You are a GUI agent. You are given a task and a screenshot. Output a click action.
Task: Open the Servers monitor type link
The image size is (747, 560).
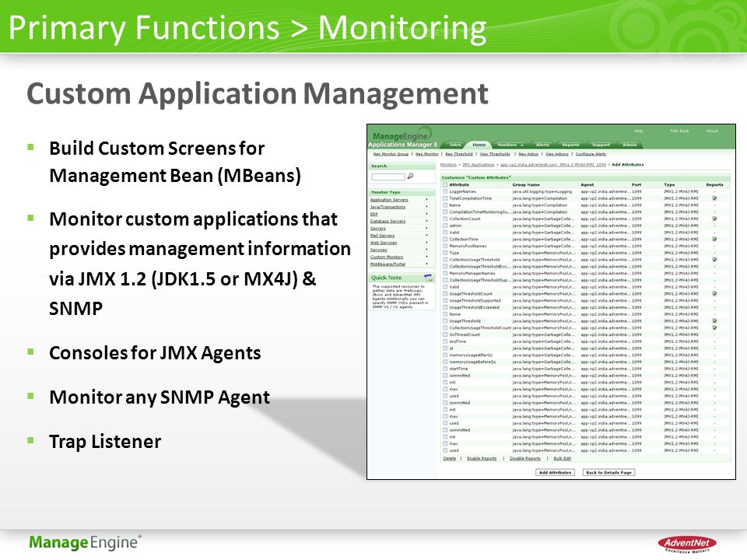click(378, 229)
